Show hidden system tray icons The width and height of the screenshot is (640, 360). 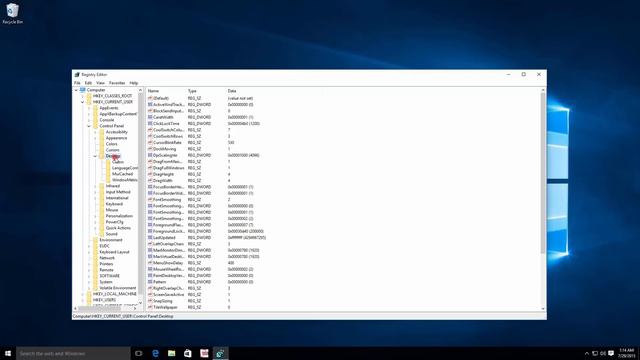(587, 353)
